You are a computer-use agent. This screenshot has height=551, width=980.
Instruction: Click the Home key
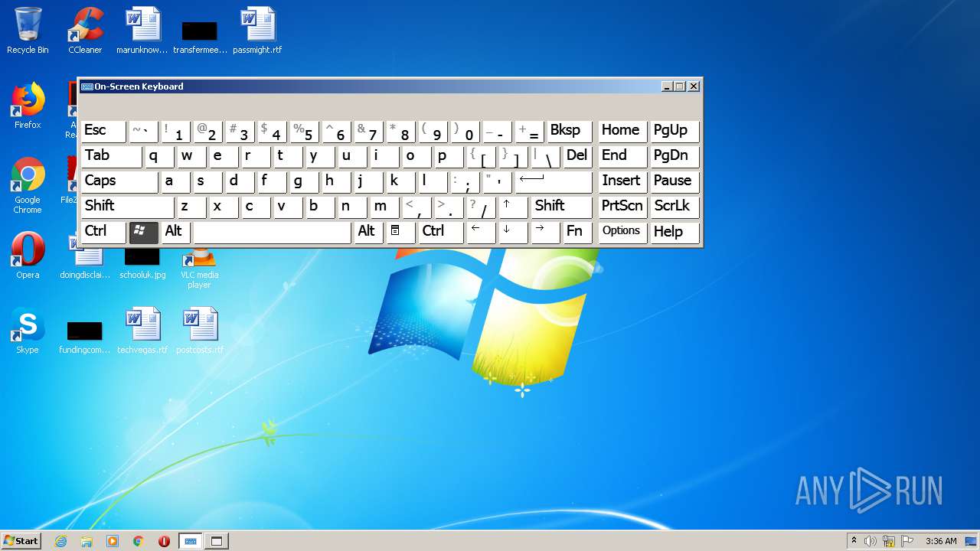tap(622, 131)
